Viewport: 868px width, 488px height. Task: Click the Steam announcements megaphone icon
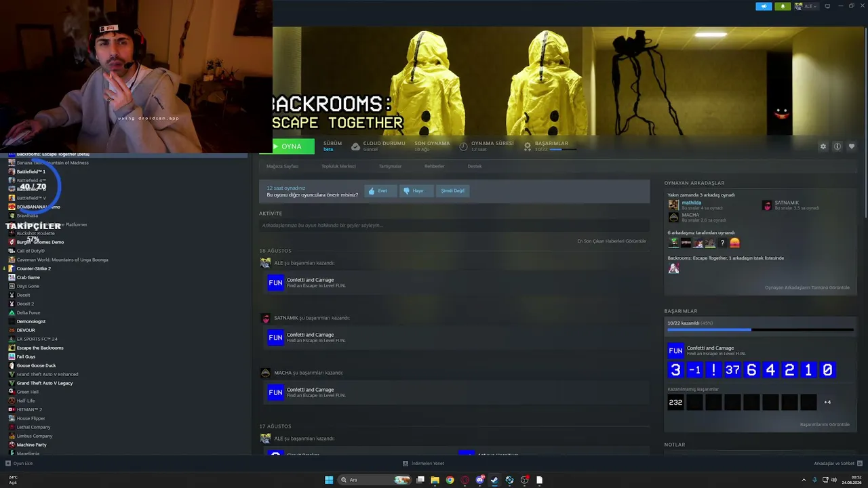(764, 6)
